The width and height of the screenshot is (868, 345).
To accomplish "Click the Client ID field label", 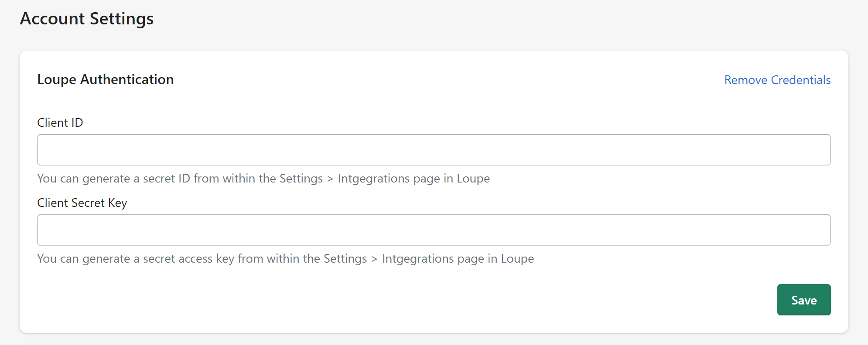I will pos(60,123).
